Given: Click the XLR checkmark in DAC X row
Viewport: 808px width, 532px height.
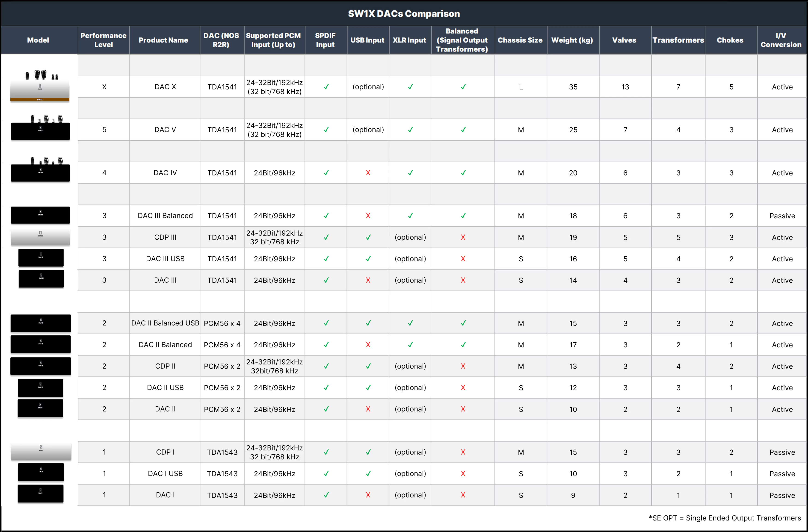Looking at the screenshot, I should [x=410, y=87].
